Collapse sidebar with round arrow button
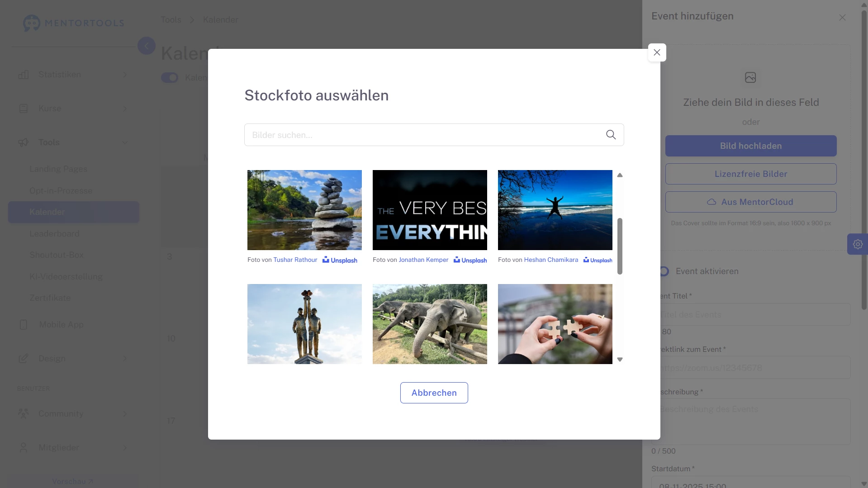This screenshot has width=868, height=488. click(146, 46)
